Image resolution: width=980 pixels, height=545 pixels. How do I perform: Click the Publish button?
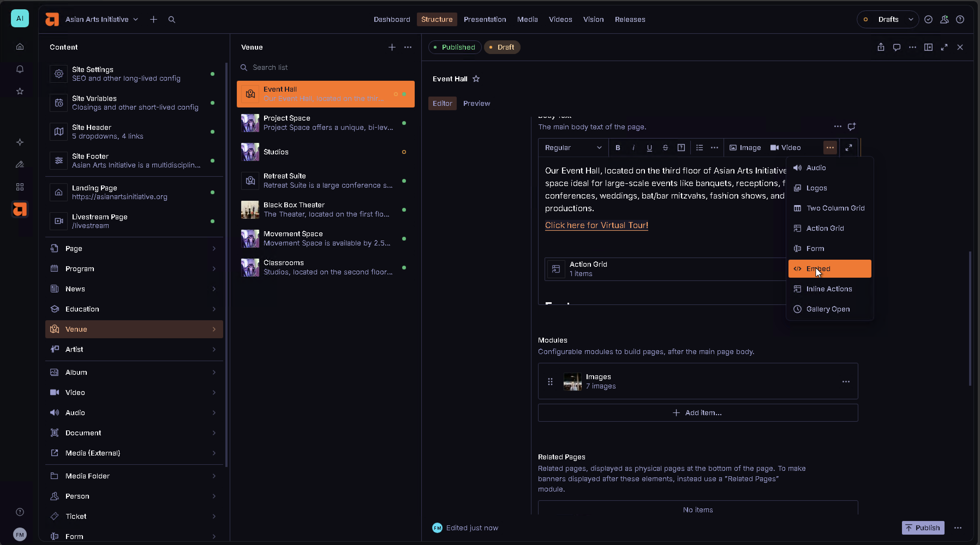click(923, 528)
